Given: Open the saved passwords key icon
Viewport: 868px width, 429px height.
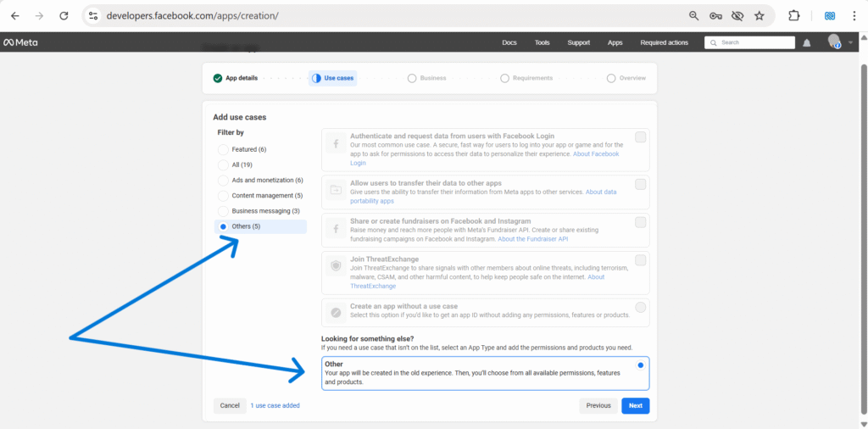Looking at the screenshot, I should [x=715, y=15].
